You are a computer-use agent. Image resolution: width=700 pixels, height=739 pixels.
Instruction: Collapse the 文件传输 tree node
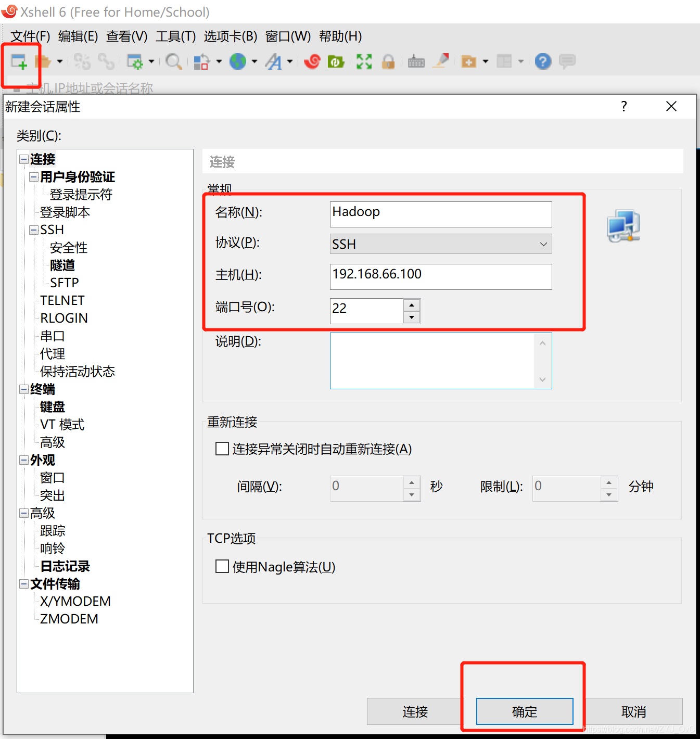click(x=24, y=584)
